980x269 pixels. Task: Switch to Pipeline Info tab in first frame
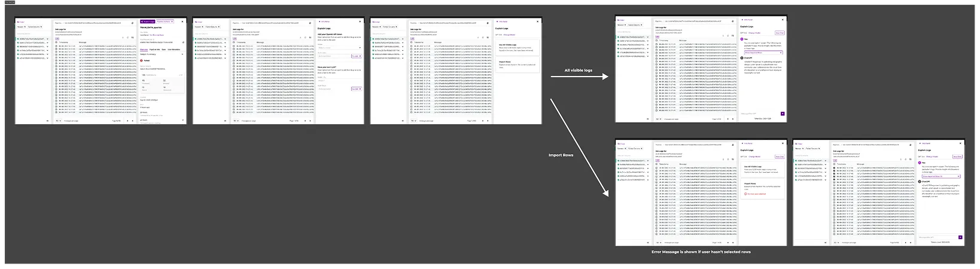pos(154,49)
